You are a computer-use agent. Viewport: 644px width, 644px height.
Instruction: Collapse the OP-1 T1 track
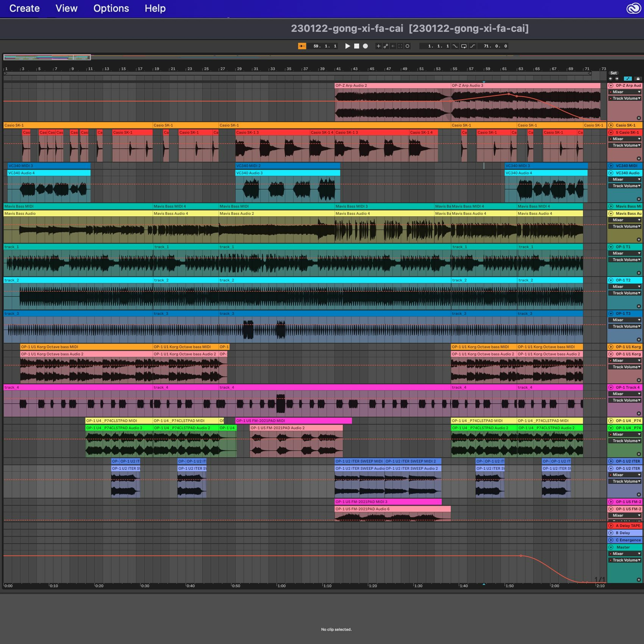611,247
